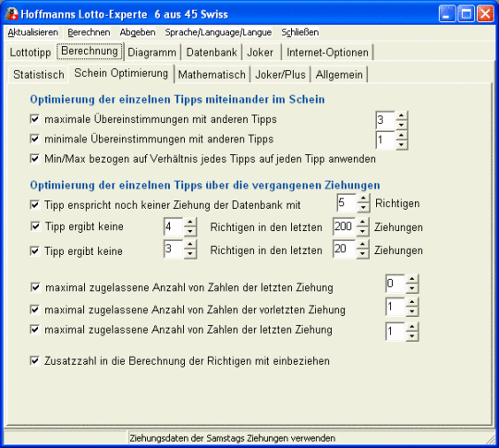
Task: Toggle 'letzten Ziehung' checkbox below the vorletzten row
Action: (34, 330)
